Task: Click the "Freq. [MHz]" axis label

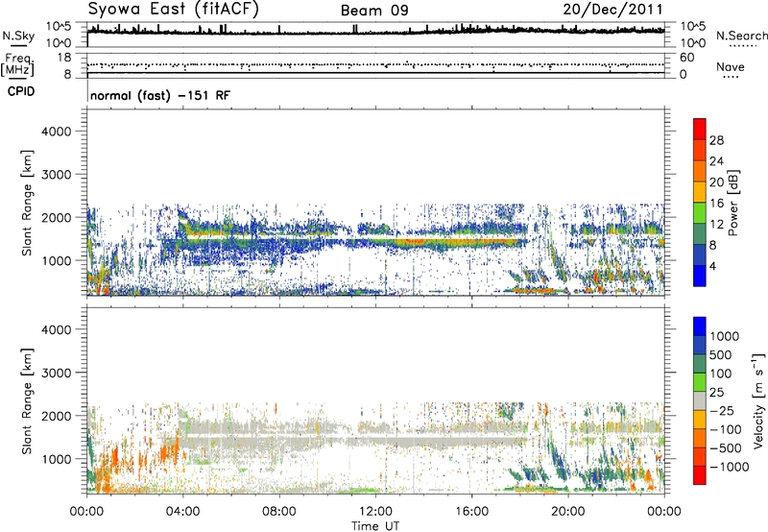Action: coord(17,64)
